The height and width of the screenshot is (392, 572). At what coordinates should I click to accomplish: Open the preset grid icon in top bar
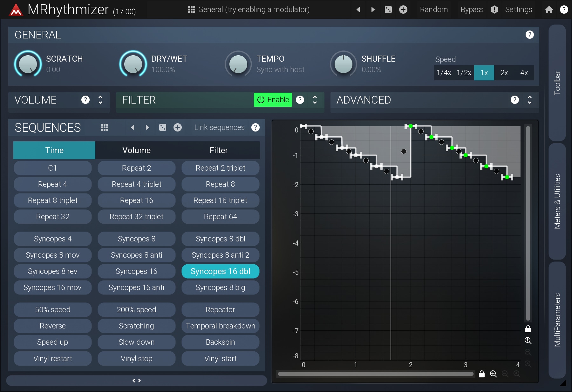pyautogui.click(x=191, y=10)
